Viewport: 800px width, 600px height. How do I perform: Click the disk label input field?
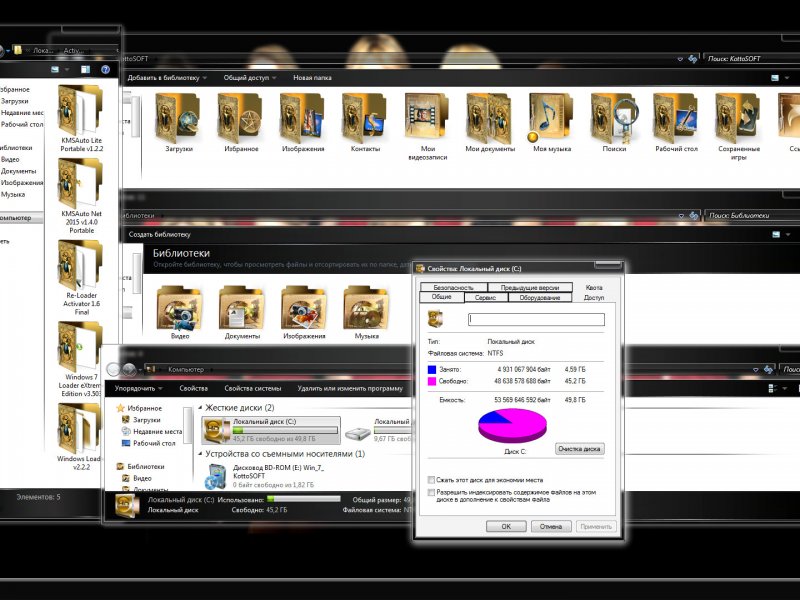tap(536, 319)
